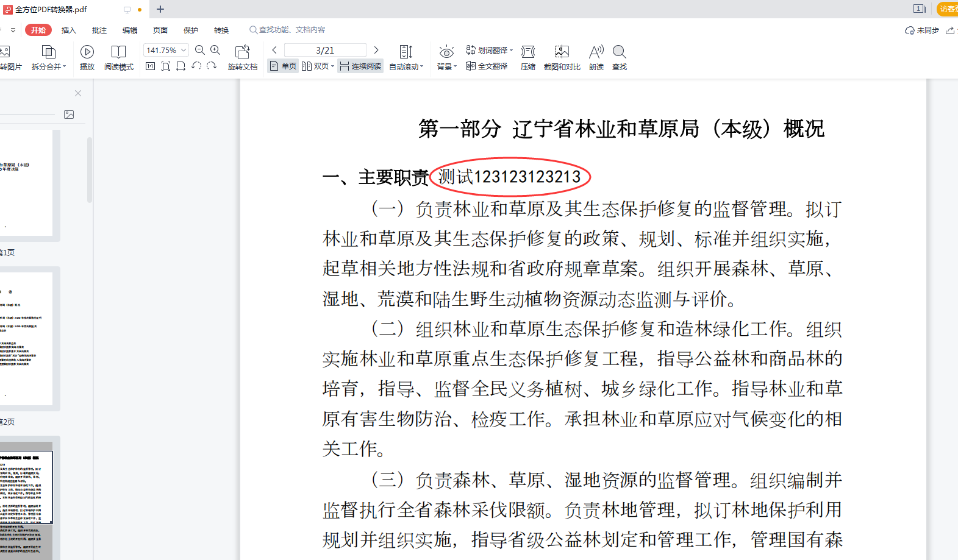Select page 2 thumbnail
Viewport: 958px width, 560px height.
[x=26, y=339]
